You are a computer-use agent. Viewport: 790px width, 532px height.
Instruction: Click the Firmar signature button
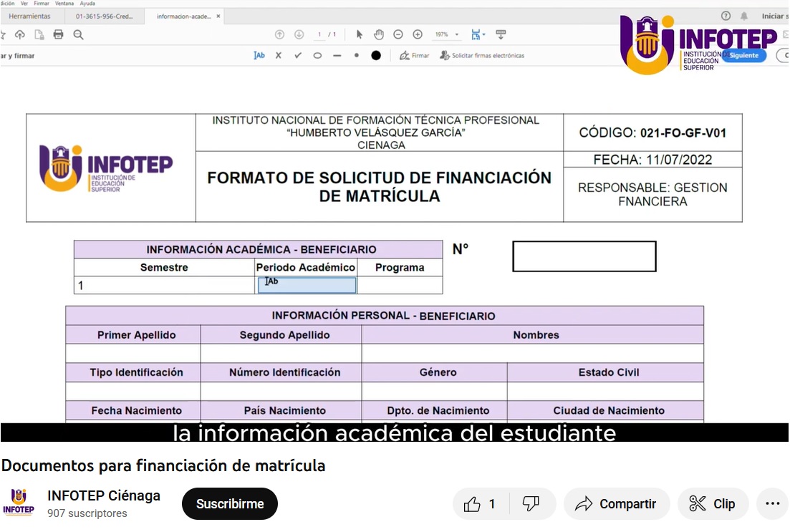point(415,55)
